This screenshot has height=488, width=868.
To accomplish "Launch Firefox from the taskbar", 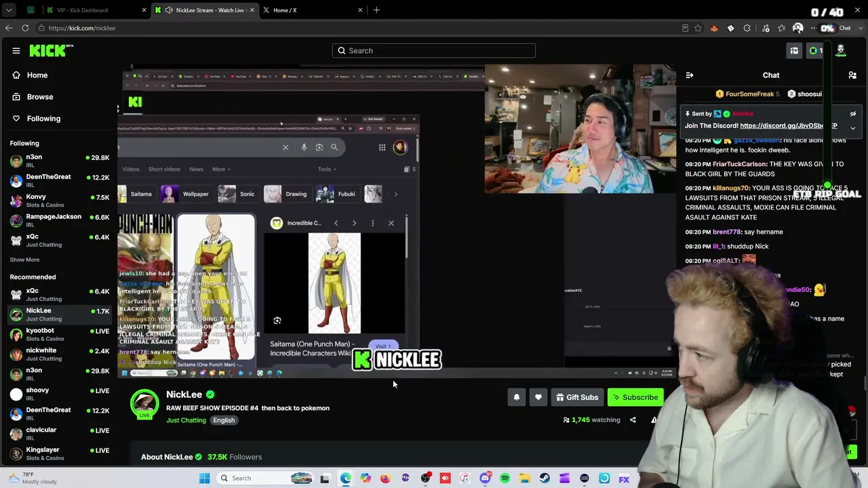I will pyautogui.click(x=385, y=479).
